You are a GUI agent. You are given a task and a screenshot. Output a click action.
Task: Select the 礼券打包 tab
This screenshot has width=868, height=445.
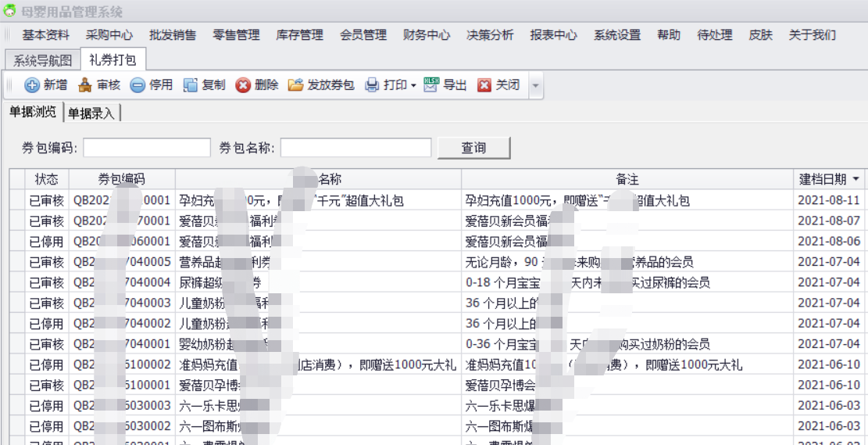point(113,59)
